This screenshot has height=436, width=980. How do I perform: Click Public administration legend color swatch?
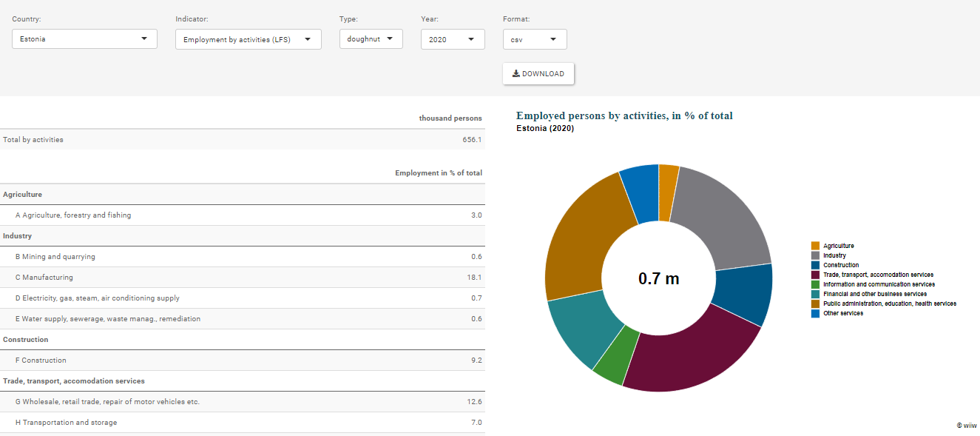click(x=815, y=303)
